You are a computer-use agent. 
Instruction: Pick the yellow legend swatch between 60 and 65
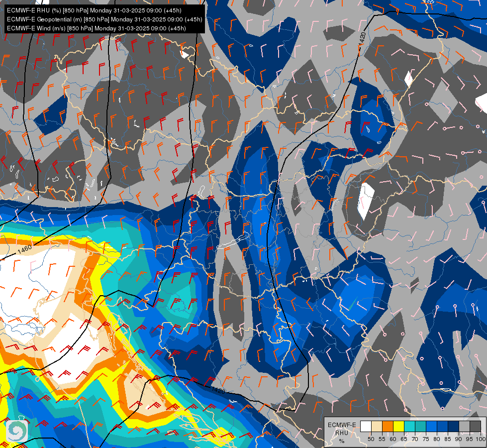point(398,426)
